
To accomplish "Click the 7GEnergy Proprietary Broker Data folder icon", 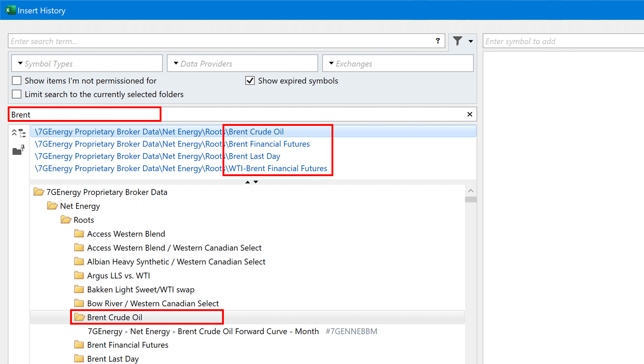I will [39, 192].
